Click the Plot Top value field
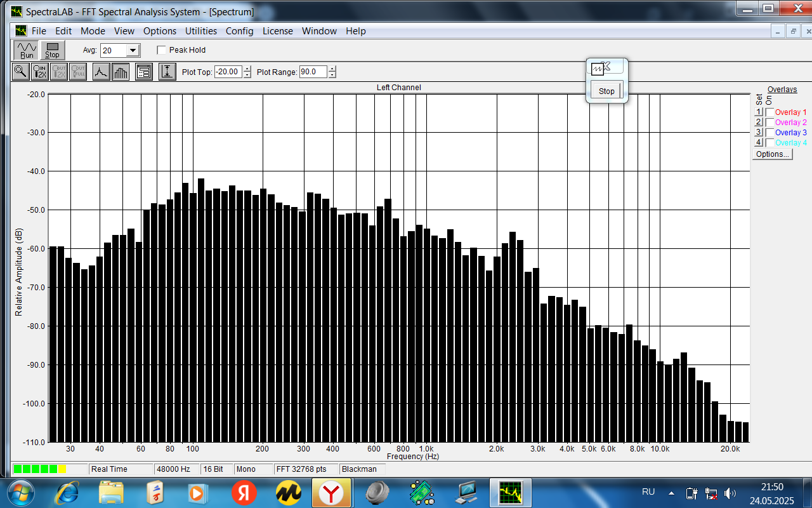812x508 pixels. (x=228, y=72)
